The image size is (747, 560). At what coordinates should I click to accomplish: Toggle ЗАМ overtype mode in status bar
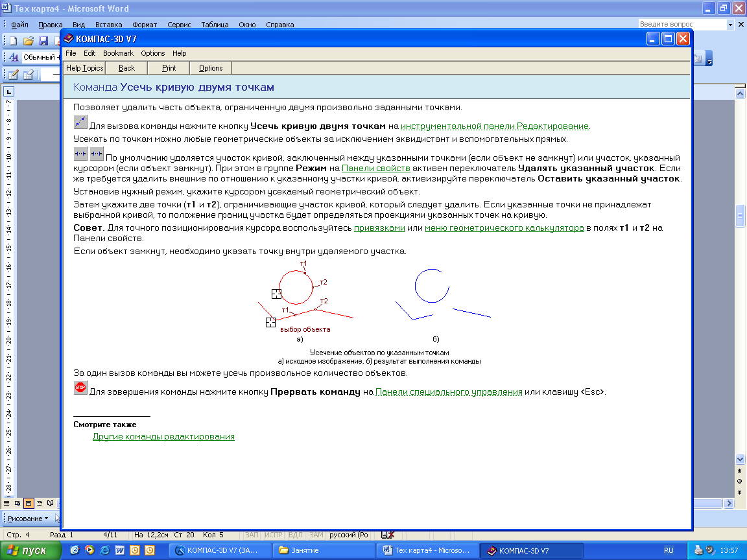(316, 535)
